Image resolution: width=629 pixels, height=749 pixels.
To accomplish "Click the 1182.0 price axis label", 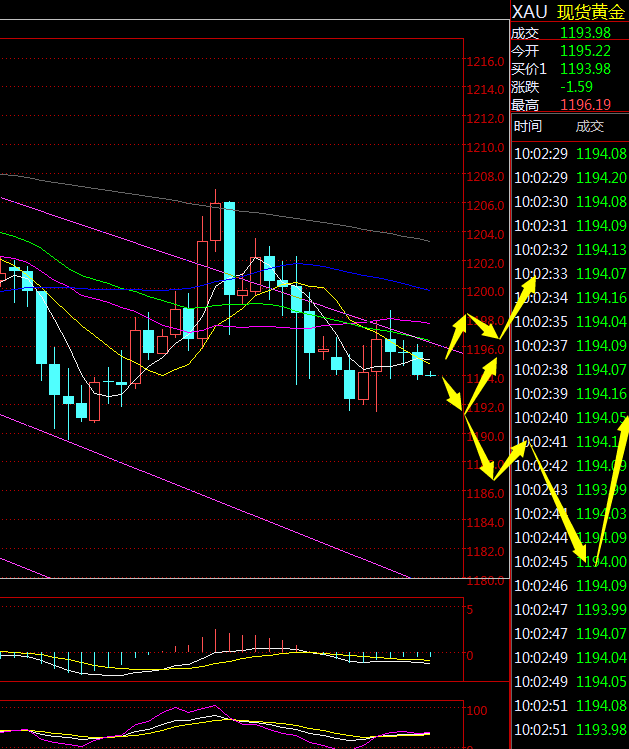I will click(x=485, y=552).
